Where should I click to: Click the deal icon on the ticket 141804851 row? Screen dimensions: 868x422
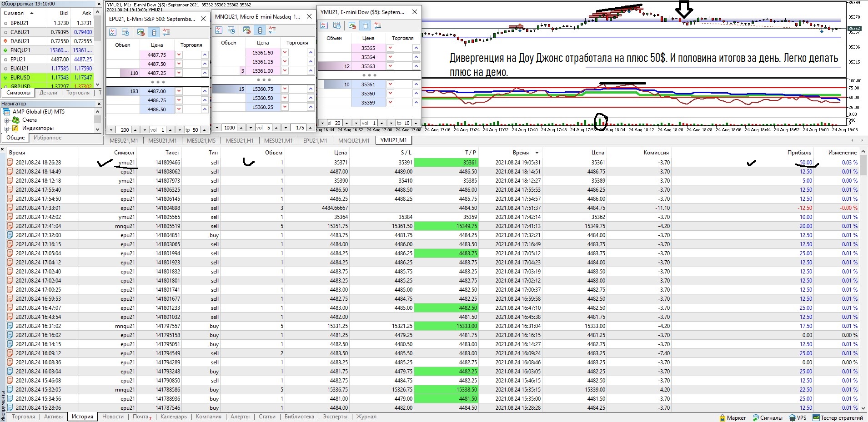(x=10, y=235)
